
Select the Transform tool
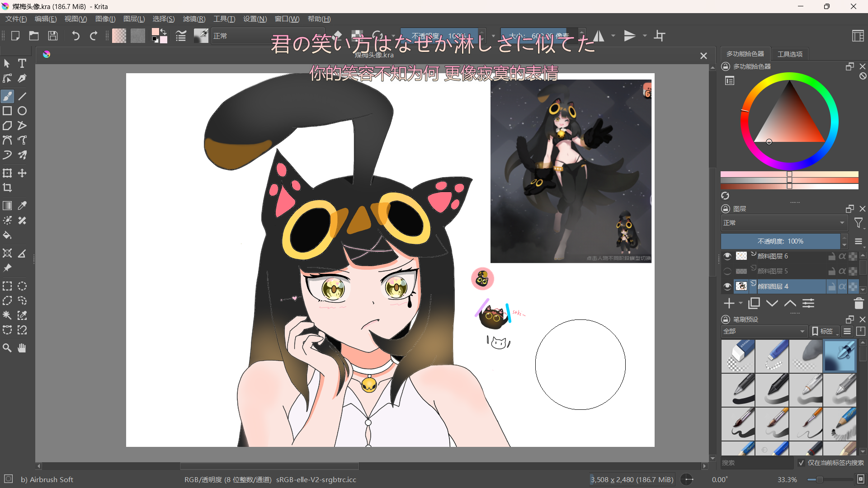click(7, 173)
